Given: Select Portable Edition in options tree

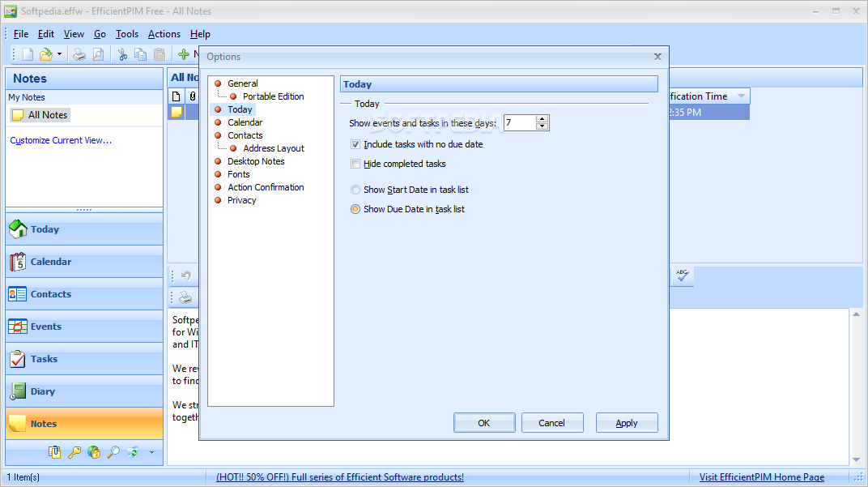Looking at the screenshot, I should point(274,96).
